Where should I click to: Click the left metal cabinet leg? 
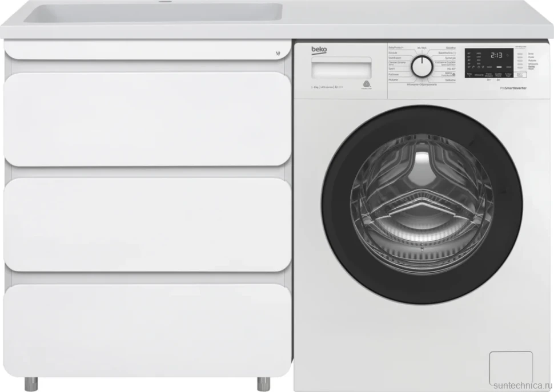point(31,384)
